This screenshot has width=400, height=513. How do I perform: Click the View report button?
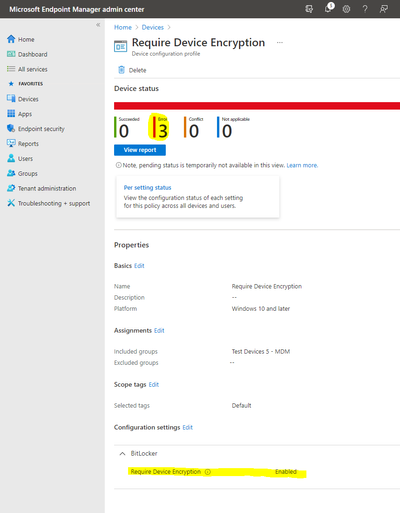(x=140, y=150)
